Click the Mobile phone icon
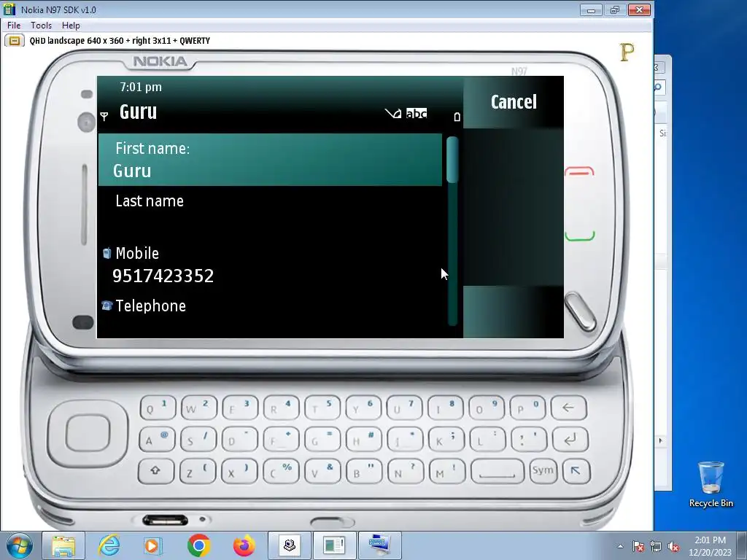747x560 pixels. pyautogui.click(x=107, y=253)
